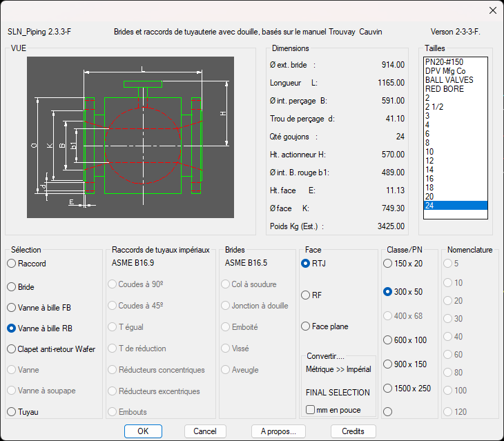Click Métrique >> Impérial text
The height and width of the screenshot is (441, 504).
coord(338,369)
